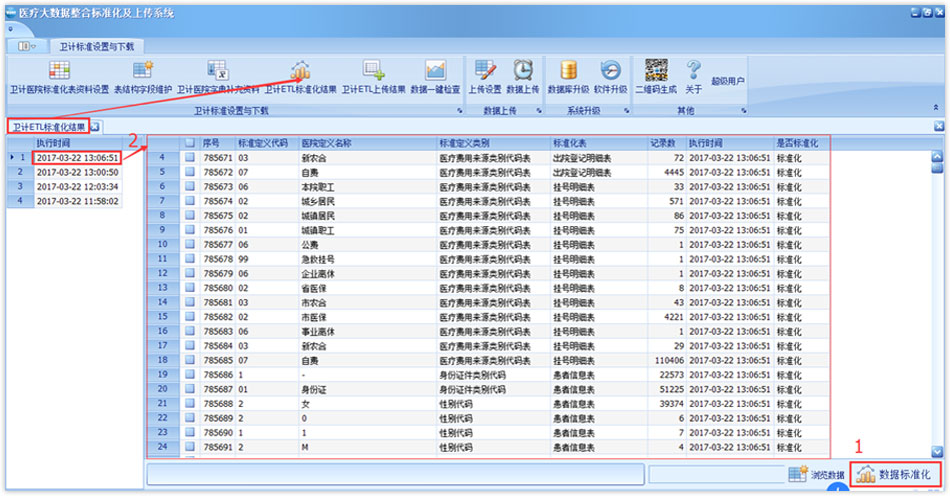This screenshot has width=950, height=496.
Task: Select 身份证 cell in row 20
Action: coord(367,389)
